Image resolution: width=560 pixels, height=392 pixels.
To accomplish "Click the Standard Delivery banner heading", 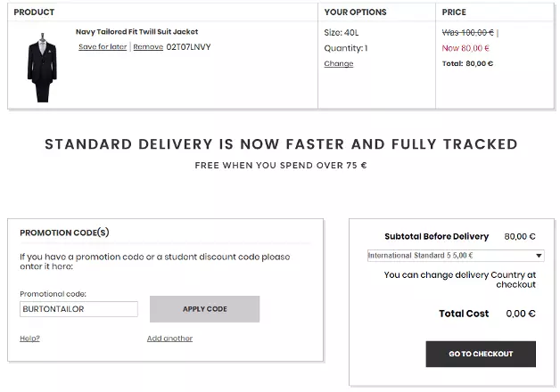I will [281, 144].
